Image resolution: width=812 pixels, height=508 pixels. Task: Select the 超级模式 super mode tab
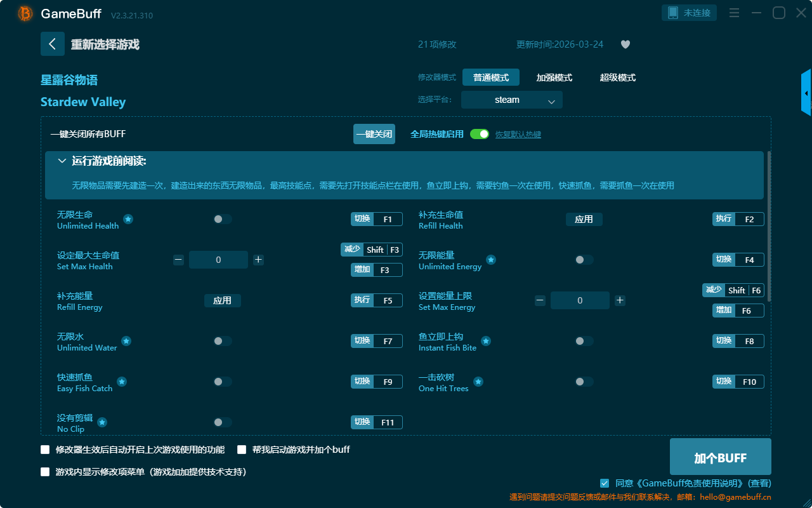click(x=617, y=77)
